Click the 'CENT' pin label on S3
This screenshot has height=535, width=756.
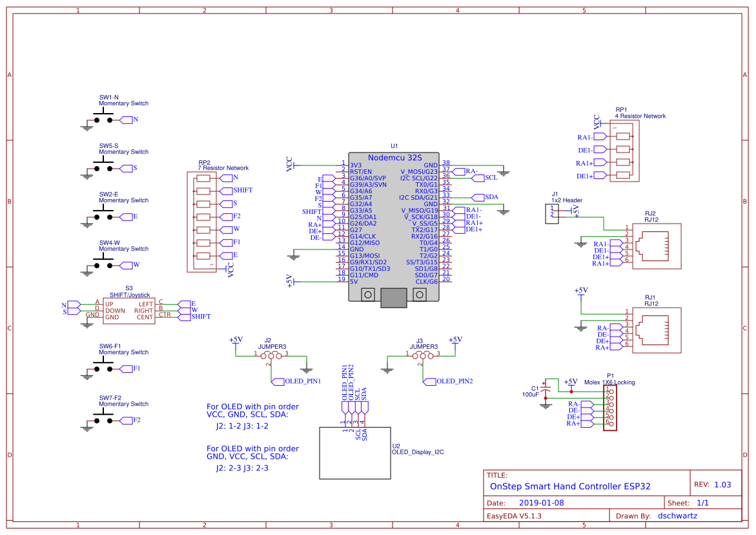[145, 317]
